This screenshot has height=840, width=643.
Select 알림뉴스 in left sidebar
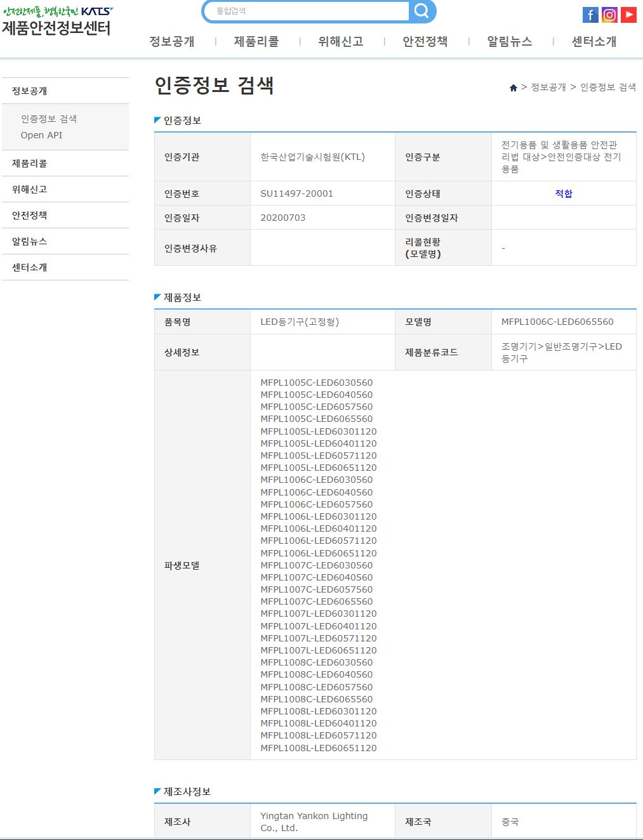pyautogui.click(x=65, y=241)
